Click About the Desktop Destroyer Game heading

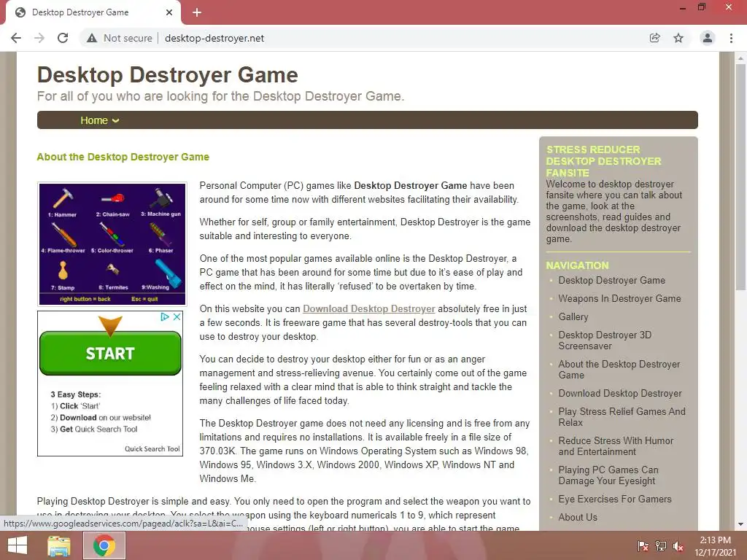tap(123, 157)
